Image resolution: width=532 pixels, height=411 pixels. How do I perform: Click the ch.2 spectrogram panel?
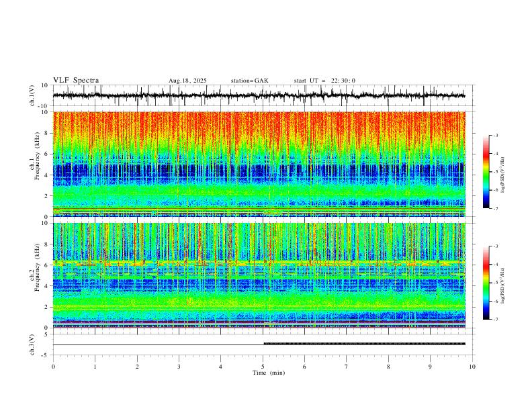click(x=259, y=275)
